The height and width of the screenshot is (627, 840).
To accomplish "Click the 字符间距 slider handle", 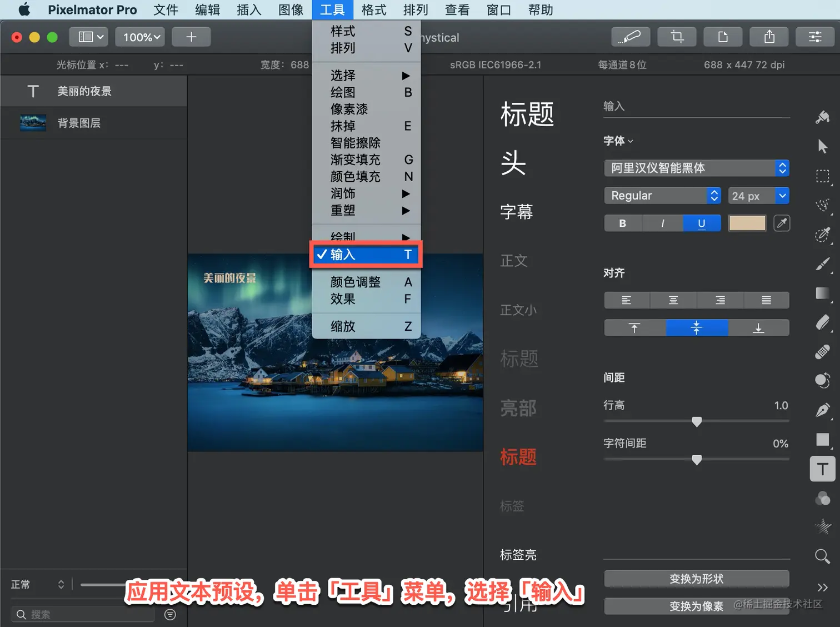I will [697, 460].
